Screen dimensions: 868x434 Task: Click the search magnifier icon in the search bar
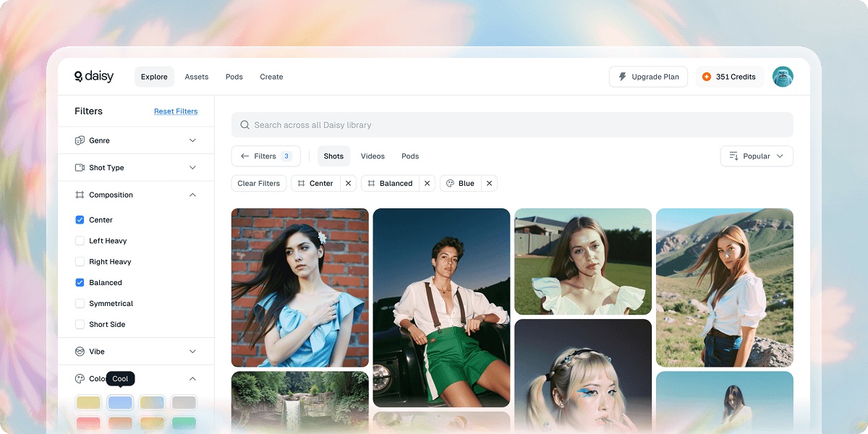(245, 124)
